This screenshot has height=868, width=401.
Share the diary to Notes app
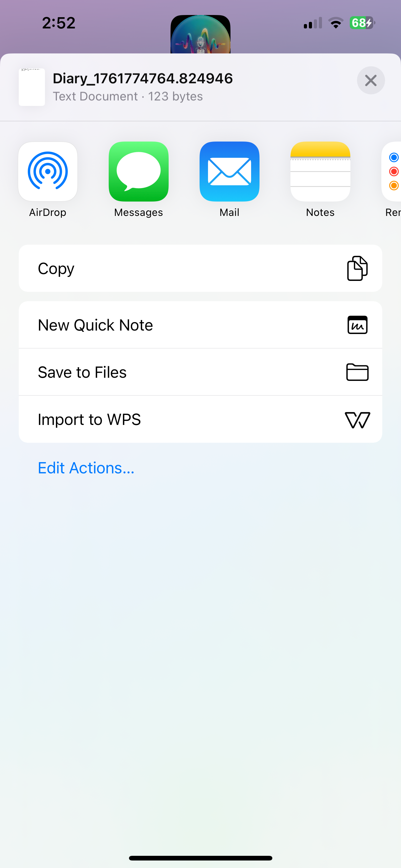[x=320, y=172]
